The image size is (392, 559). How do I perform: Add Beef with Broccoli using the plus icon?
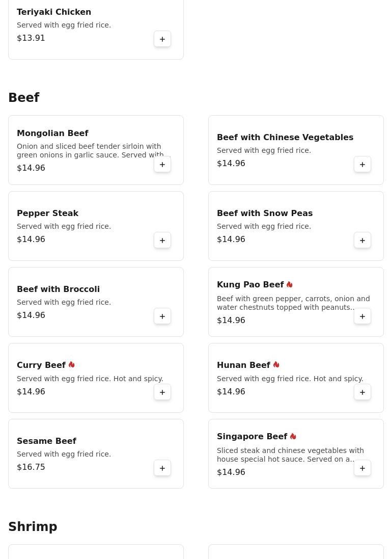[x=162, y=316]
